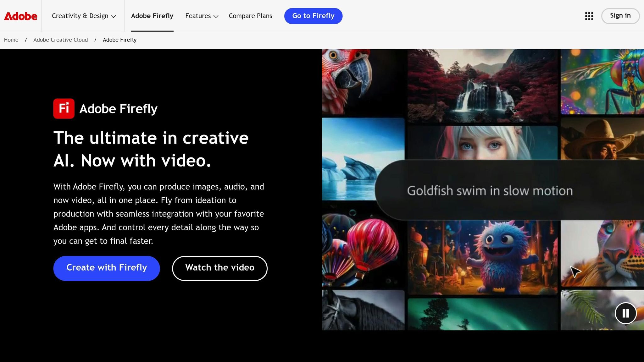Click the red parrot thumbnail
Viewport: 644px width, 362px height.
coord(363,82)
